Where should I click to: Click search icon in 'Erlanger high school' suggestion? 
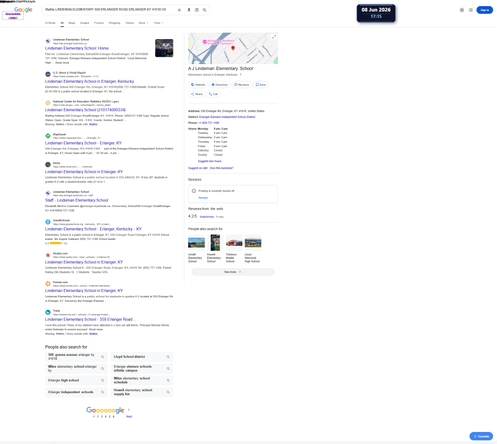(x=103, y=380)
